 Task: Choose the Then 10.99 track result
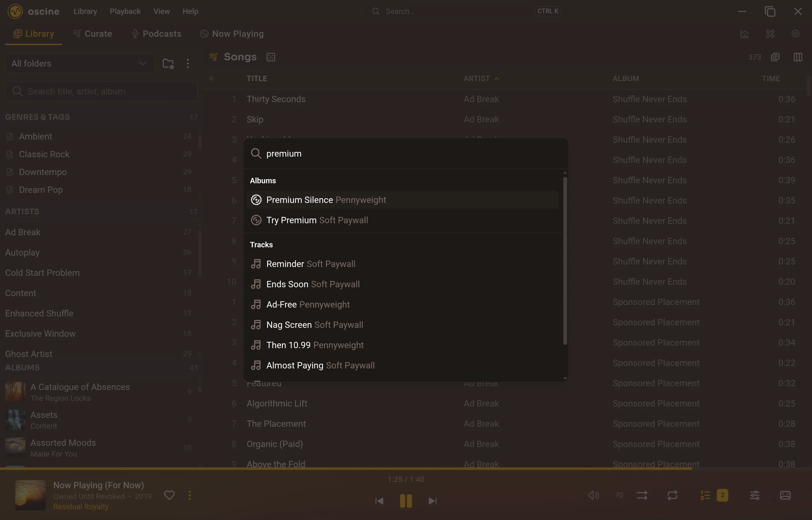point(403,345)
